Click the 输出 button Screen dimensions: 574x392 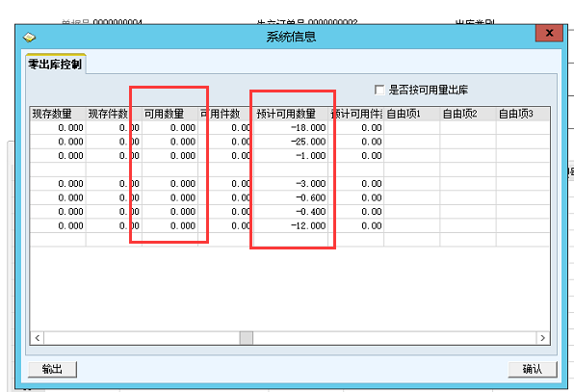click(52, 369)
